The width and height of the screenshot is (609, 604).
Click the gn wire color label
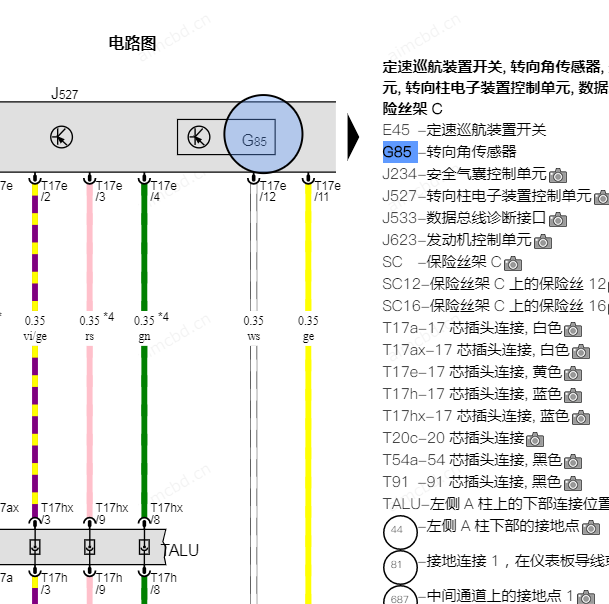(x=144, y=336)
